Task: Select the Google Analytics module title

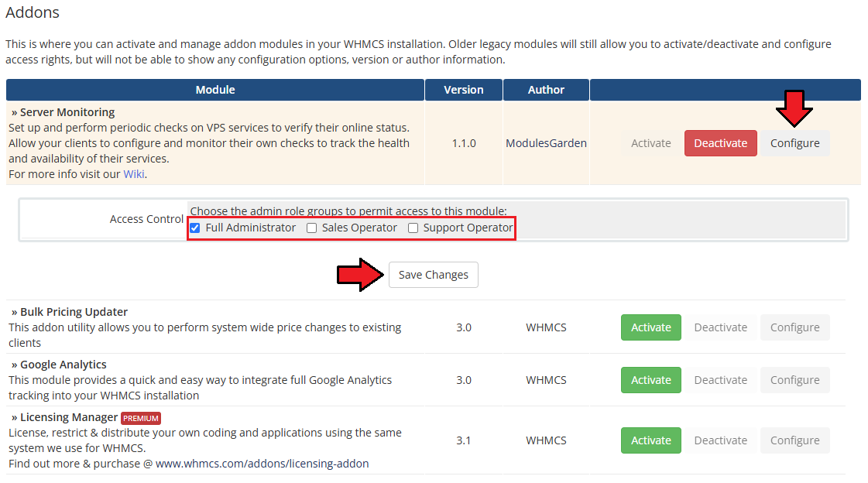Action: coord(63,365)
